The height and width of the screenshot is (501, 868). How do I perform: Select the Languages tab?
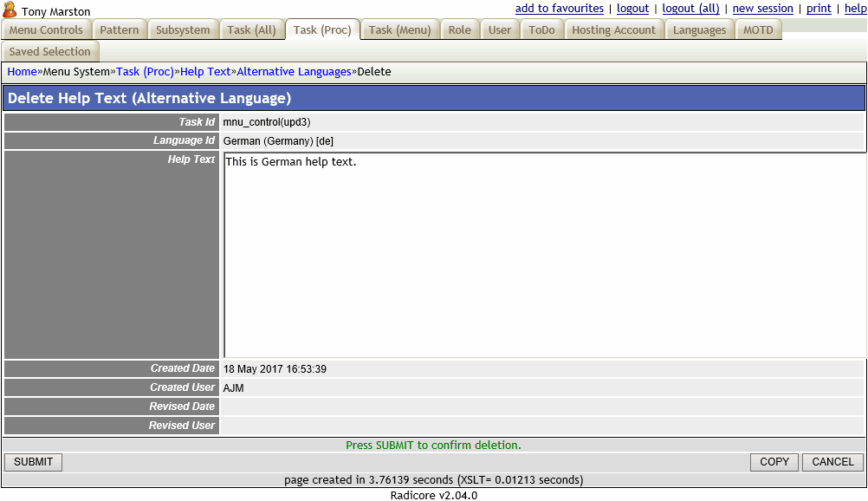(x=699, y=29)
